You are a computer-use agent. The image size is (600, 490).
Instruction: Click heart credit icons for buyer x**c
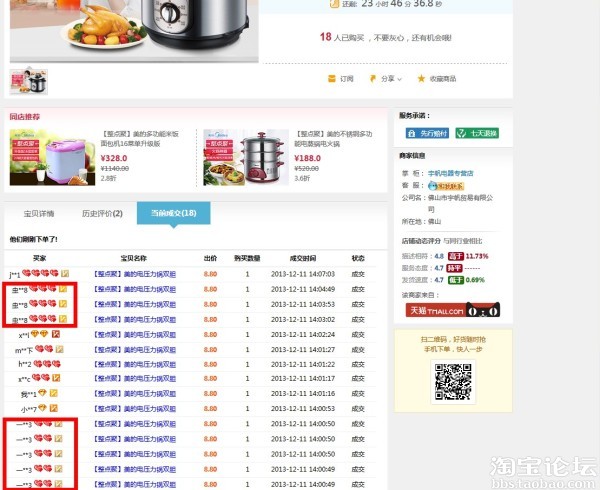(x=41, y=378)
